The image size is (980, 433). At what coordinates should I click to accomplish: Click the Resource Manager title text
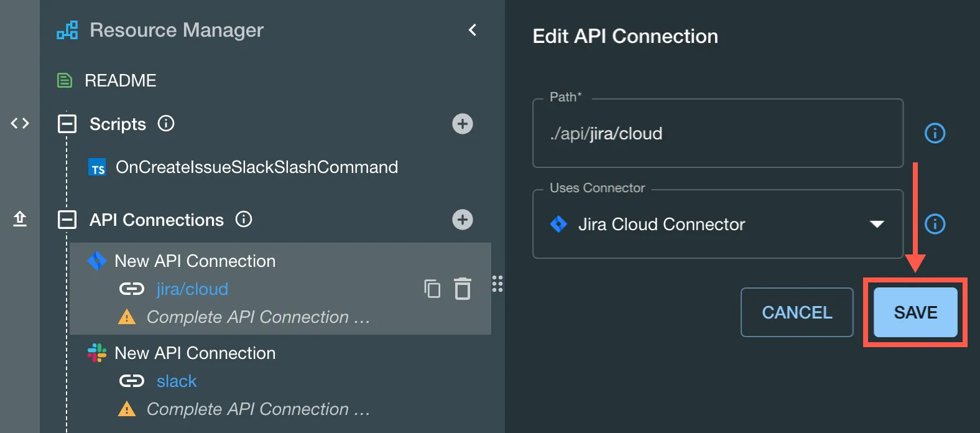coord(177,30)
